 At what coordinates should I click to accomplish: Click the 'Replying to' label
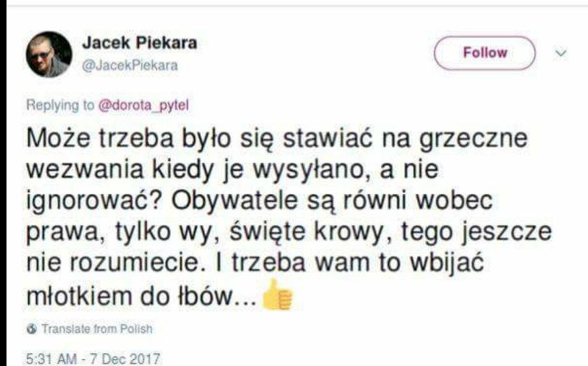60,106
